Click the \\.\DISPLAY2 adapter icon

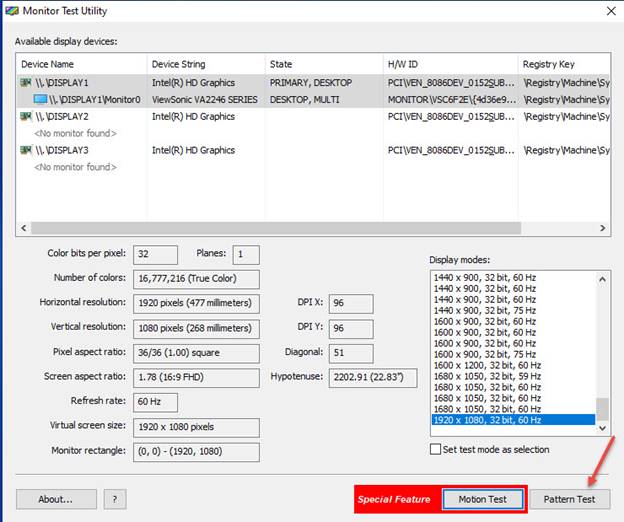point(25,117)
